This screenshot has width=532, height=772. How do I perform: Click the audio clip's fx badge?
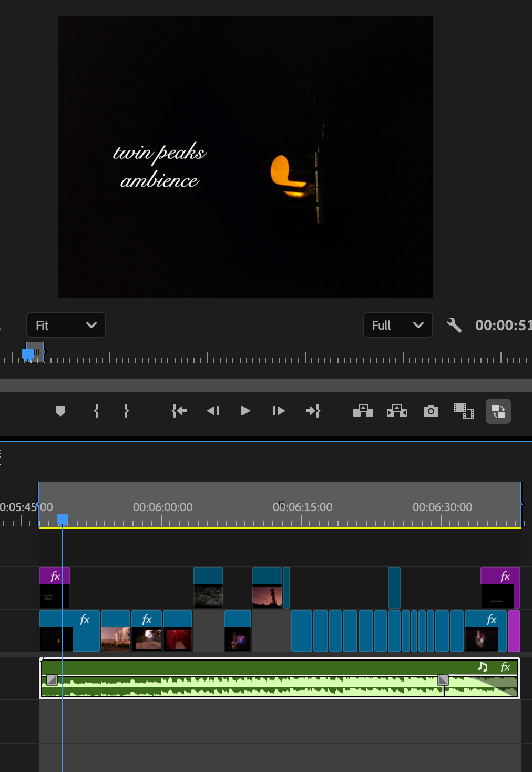pos(506,667)
